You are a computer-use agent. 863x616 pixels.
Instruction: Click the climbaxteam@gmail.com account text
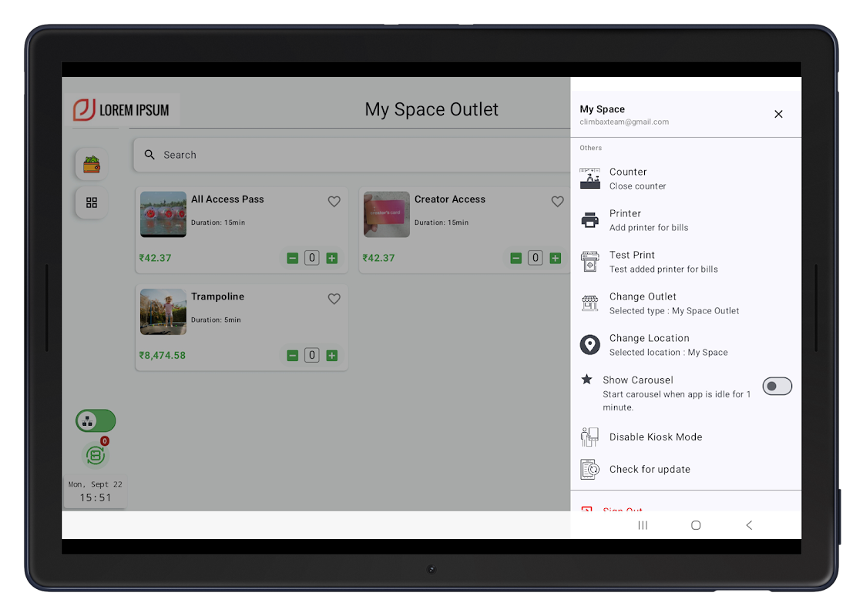tap(624, 122)
